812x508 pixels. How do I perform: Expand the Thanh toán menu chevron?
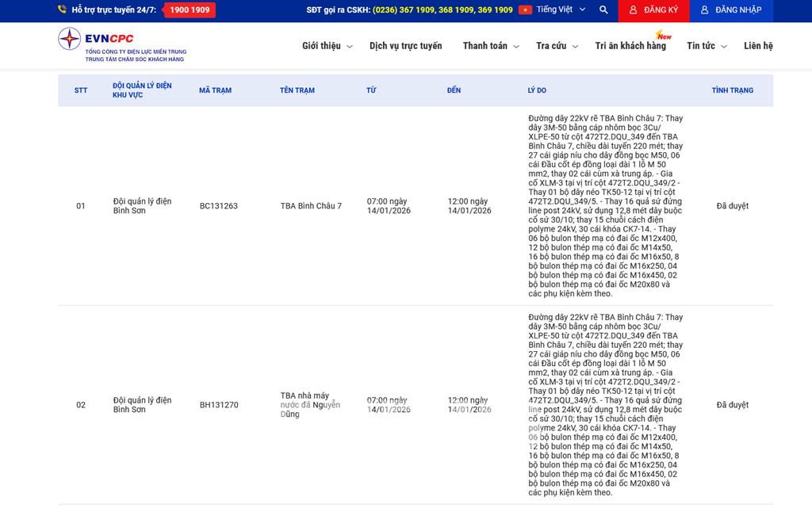click(516, 47)
